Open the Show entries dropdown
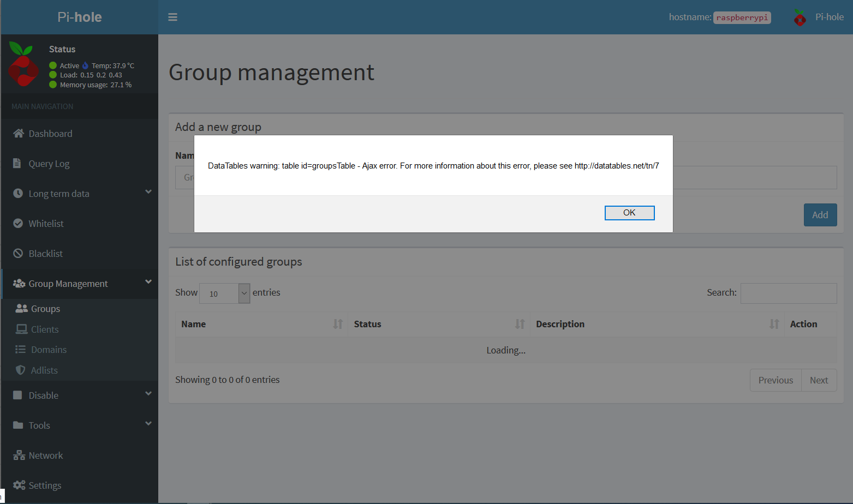The image size is (853, 504). click(x=224, y=293)
